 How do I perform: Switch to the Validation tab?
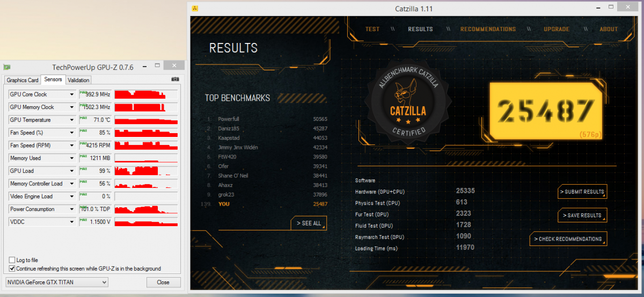[x=79, y=80]
